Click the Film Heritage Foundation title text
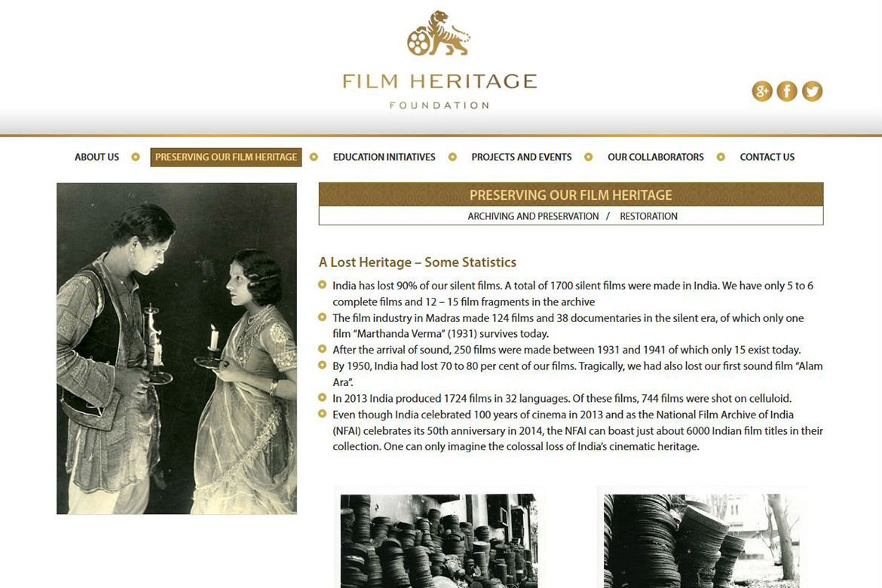 tap(440, 90)
